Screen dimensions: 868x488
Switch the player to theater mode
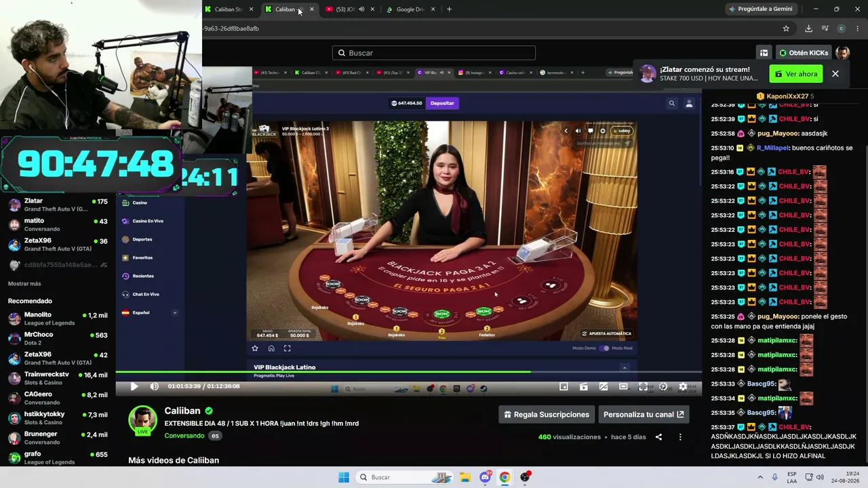[623, 386]
